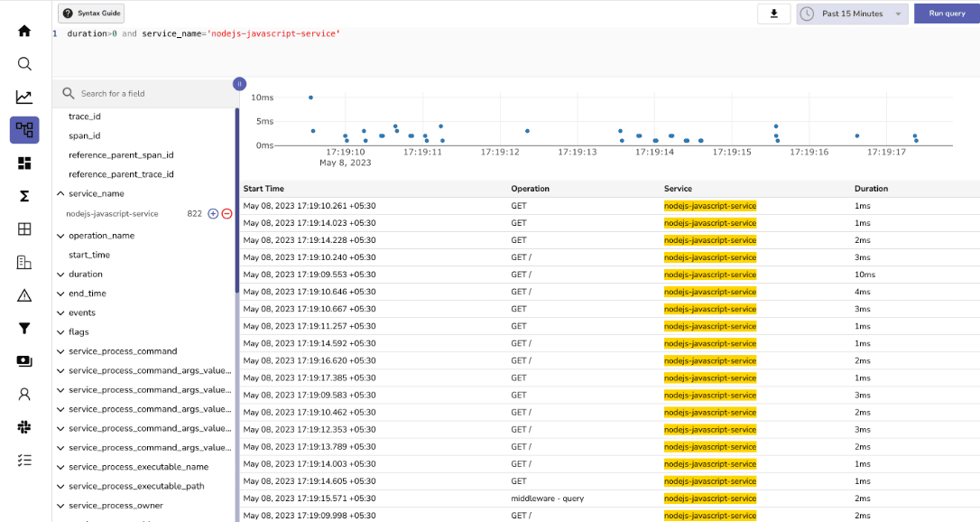Open the table window icon in sidebar
Viewport: 980px width, 522px height.
tap(24, 228)
